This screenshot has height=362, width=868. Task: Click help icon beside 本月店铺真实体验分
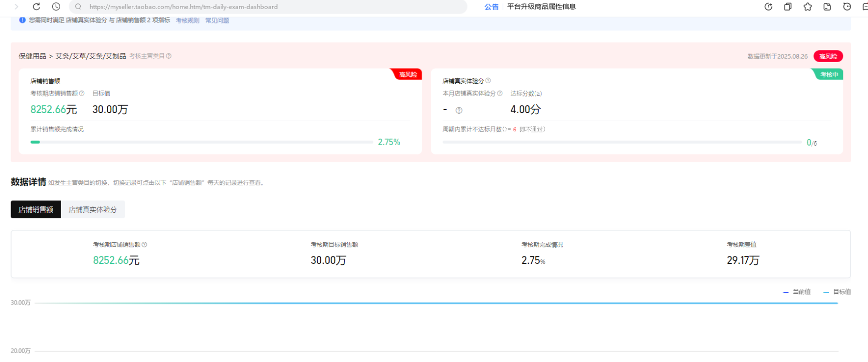(x=500, y=93)
